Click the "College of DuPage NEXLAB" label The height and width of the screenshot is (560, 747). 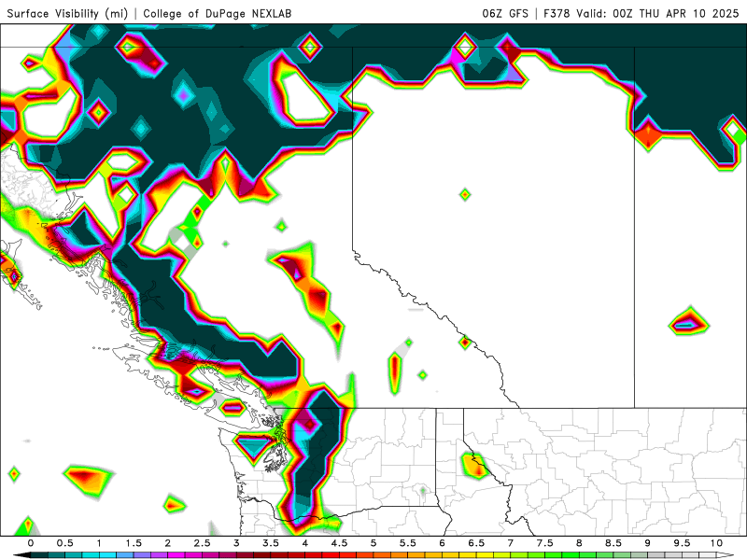tap(218, 13)
